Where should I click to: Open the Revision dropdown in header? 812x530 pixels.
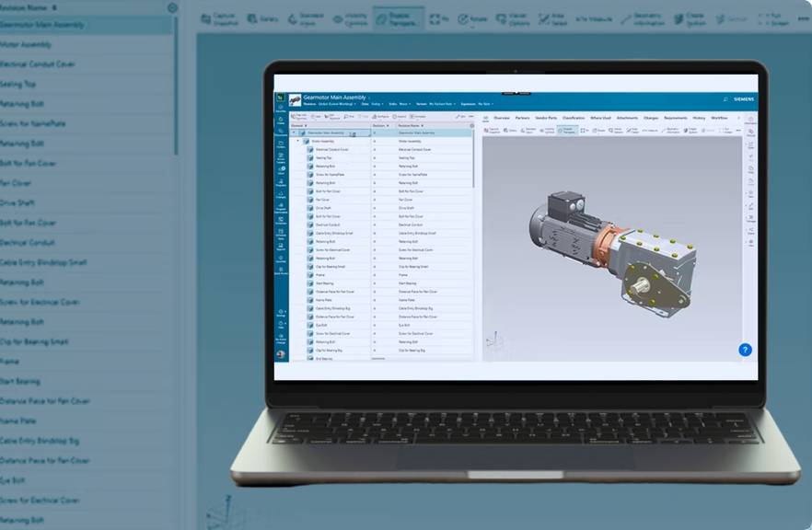click(336, 104)
